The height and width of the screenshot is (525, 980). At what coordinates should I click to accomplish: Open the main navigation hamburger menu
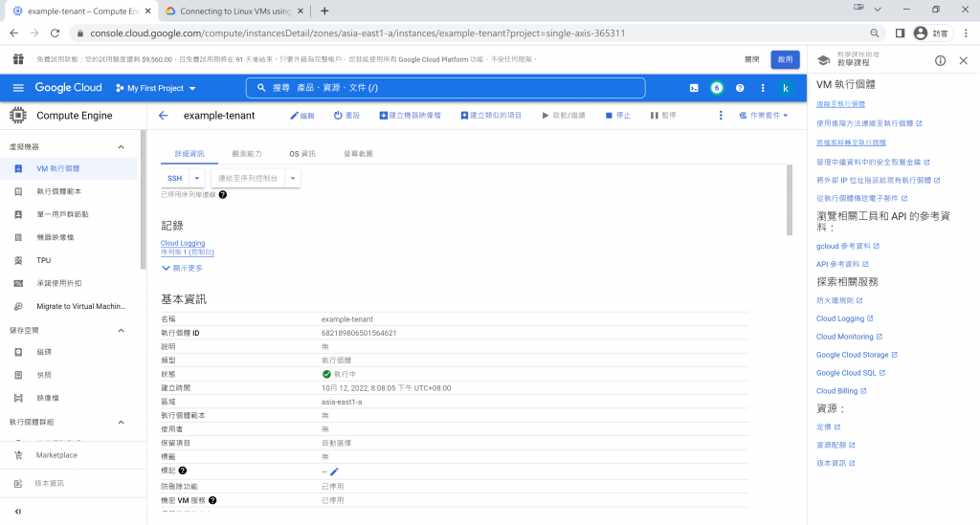(x=18, y=88)
